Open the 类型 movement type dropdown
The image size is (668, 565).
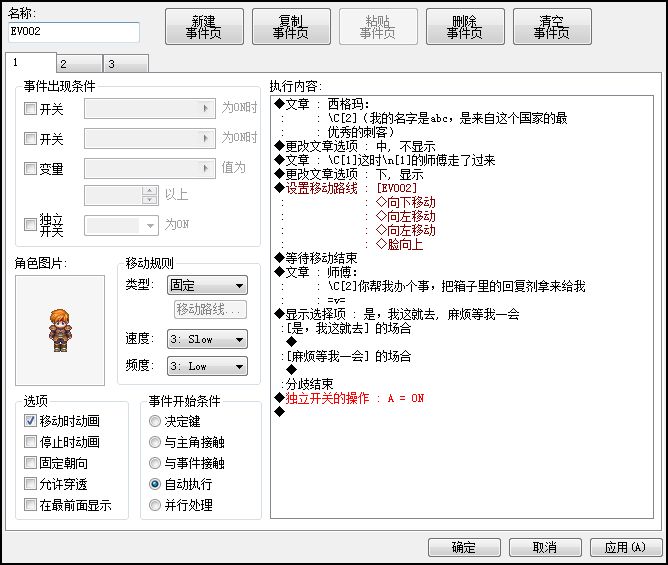tap(207, 285)
